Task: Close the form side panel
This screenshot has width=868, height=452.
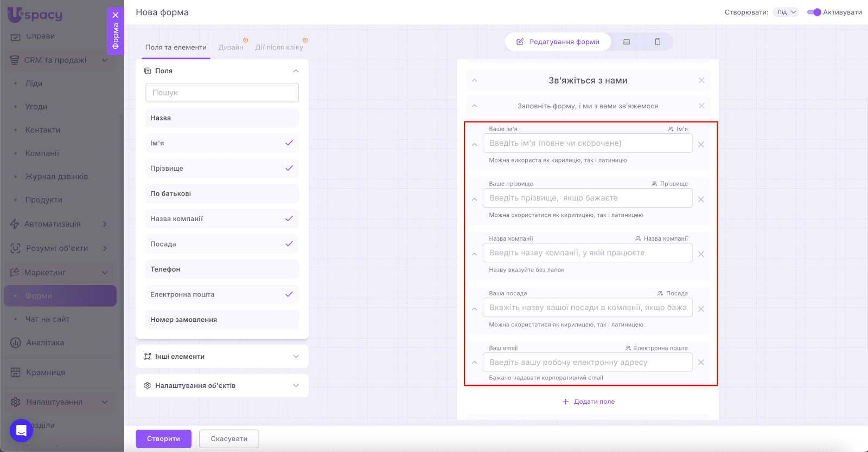Action: 116,15
